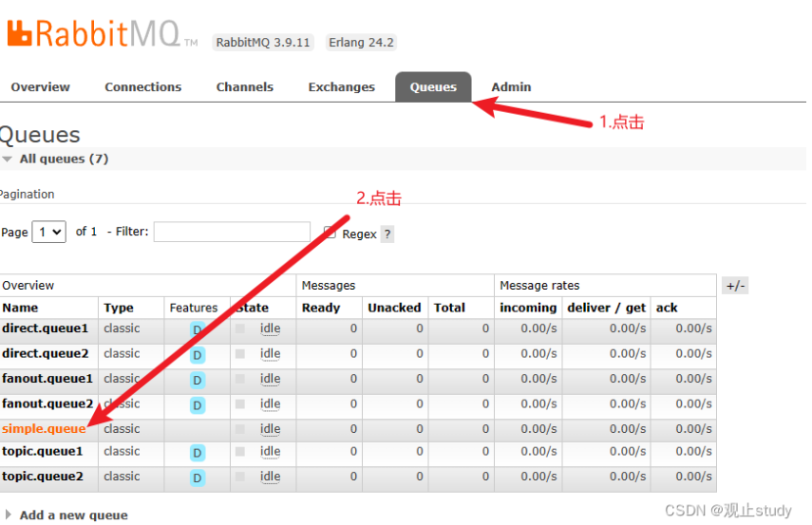
Task: Click the classic type of topic.queue1
Action: coord(122,452)
